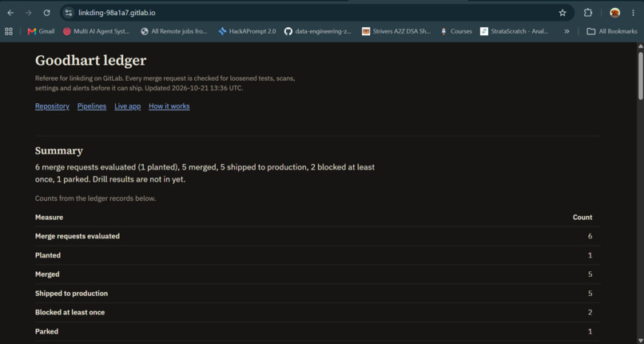
Task: Open Chrome three-dot menu
Action: 633,13
